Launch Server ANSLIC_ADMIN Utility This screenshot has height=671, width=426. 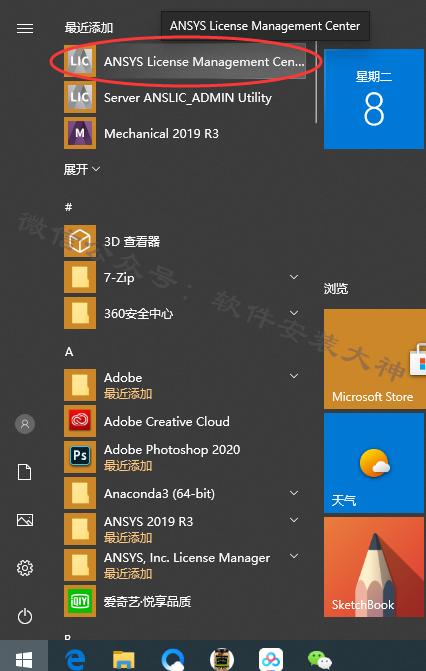[185, 97]
